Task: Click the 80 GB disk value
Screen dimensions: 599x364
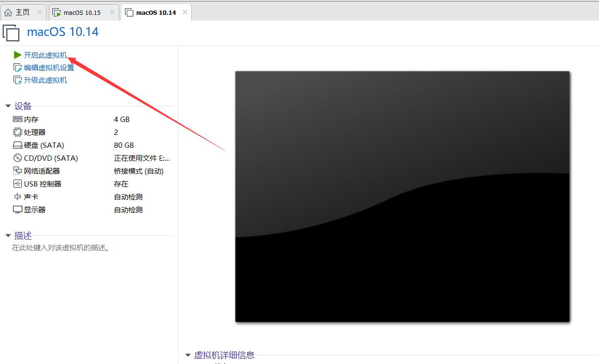Action: point(124,145)
